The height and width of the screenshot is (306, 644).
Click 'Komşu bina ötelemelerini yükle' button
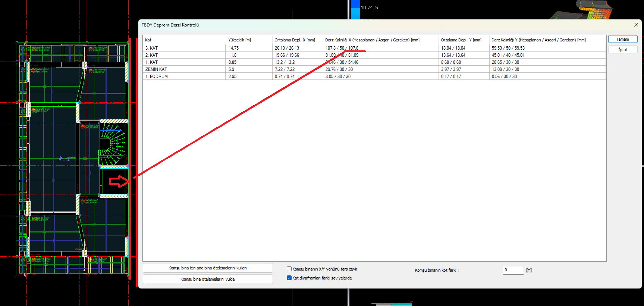coord(208,279)
